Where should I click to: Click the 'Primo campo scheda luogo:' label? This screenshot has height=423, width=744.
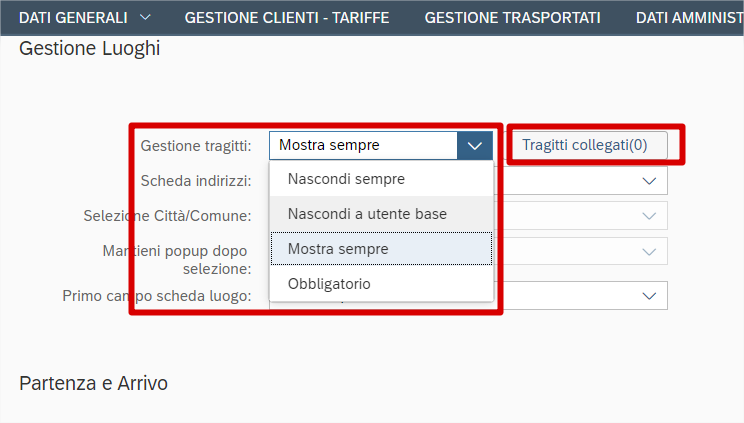pos(157,296)
